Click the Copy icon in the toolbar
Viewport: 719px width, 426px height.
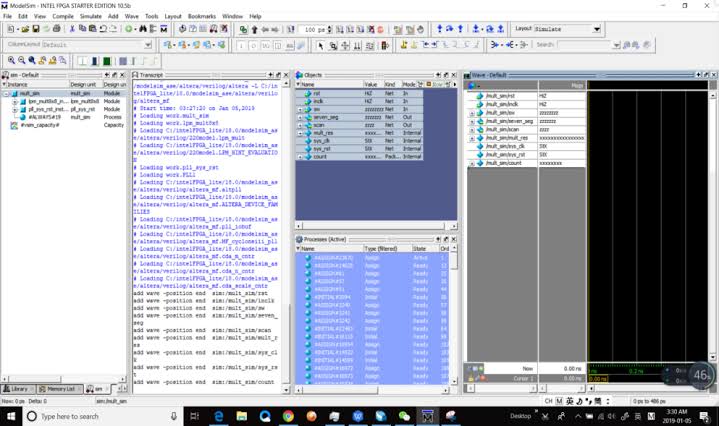[x=82, y=29]
